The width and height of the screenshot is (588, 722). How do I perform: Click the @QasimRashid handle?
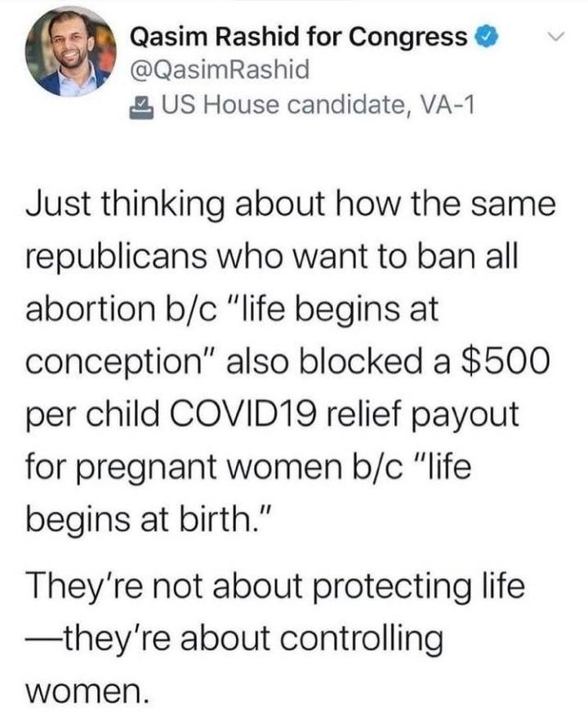coord(220,71)
